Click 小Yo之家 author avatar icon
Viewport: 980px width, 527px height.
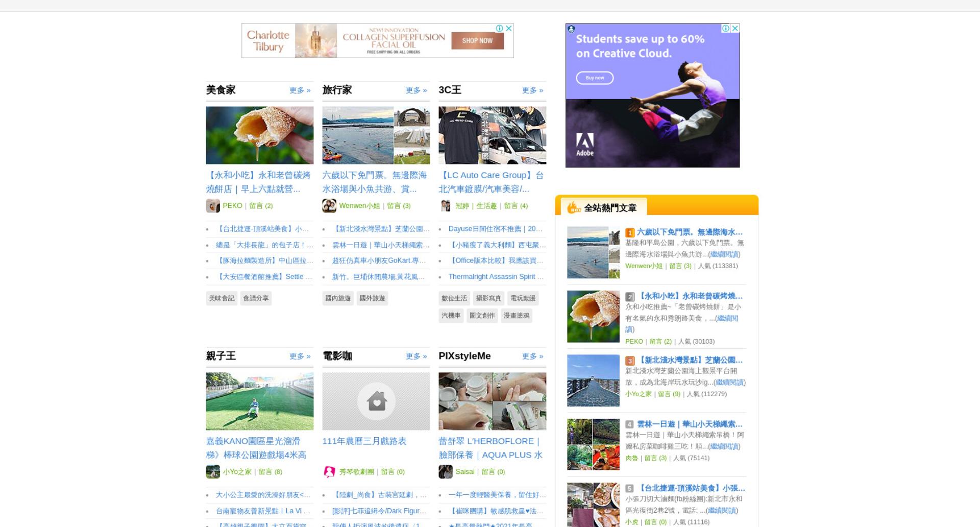coord(213,472)
